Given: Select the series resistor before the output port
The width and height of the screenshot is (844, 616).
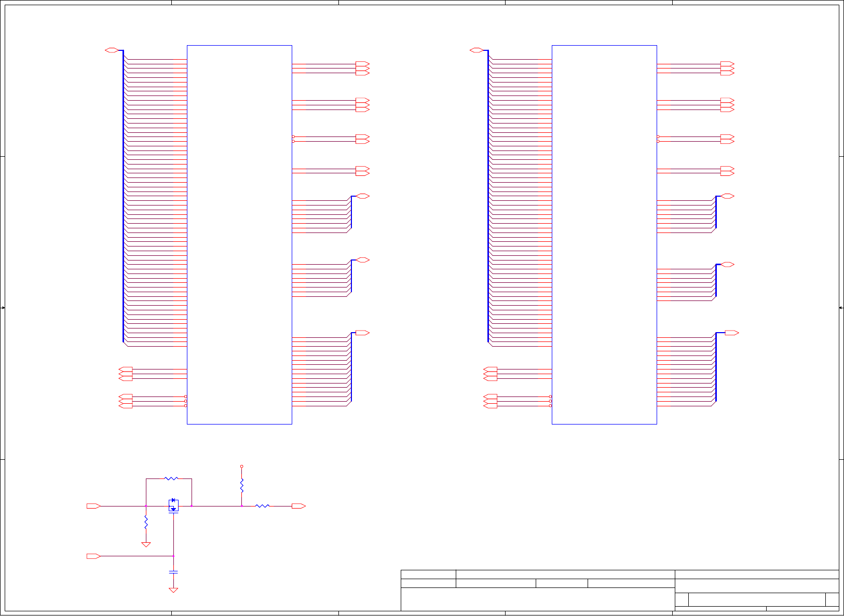Looking at the screenshot, I should (x=263, y=506).
